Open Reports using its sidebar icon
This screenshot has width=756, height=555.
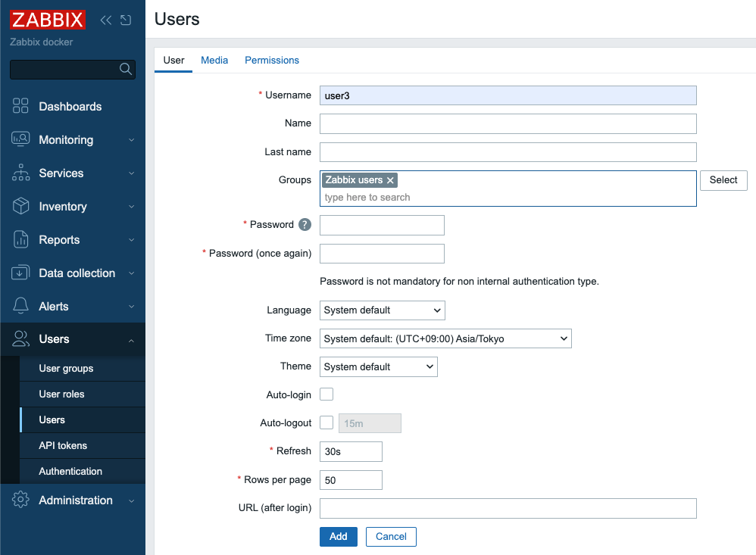click(20, 239)
